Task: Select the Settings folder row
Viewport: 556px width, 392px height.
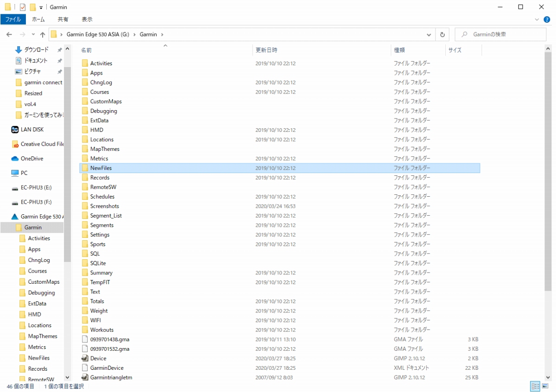Action: (280, 235)
